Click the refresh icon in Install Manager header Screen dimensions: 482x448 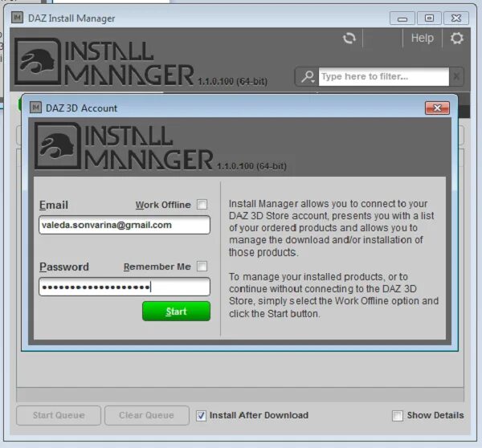pyautogui.click(x=349, y=39)
